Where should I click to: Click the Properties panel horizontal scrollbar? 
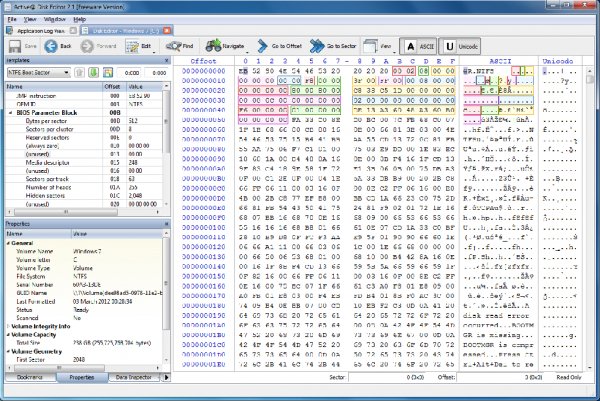(83, 368)
